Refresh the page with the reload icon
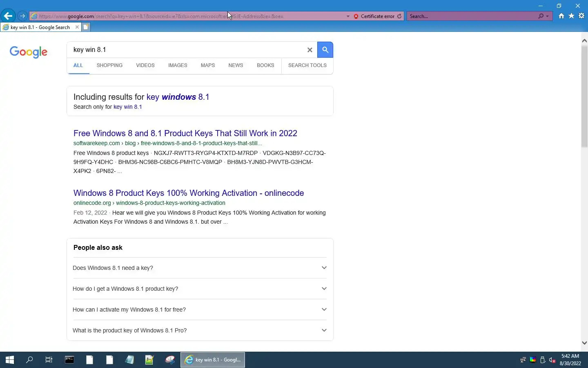 [x=399, y=16]
